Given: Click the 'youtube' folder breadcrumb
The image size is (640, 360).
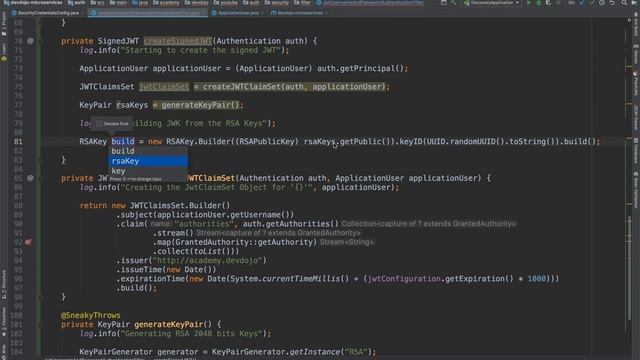Looking at the screenshot, I should pyautogui.click(x=226, y=3).
